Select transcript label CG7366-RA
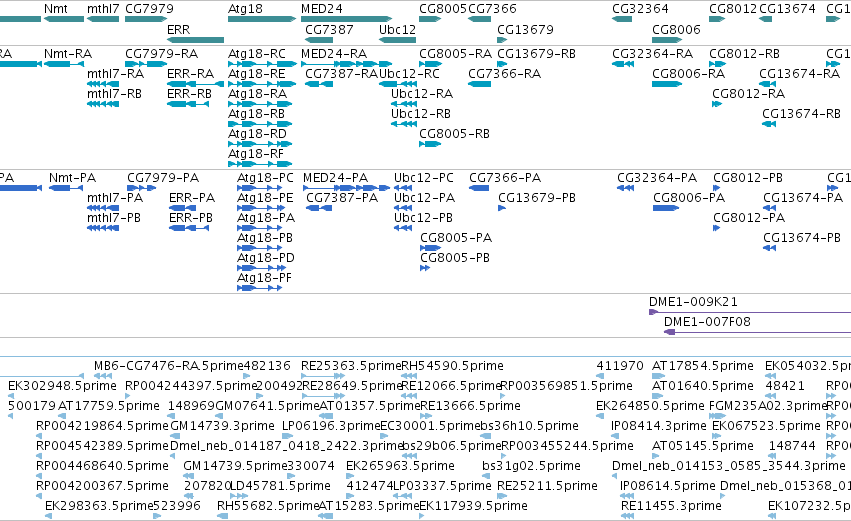Screen dimensions: 851x521 point(505,74)
